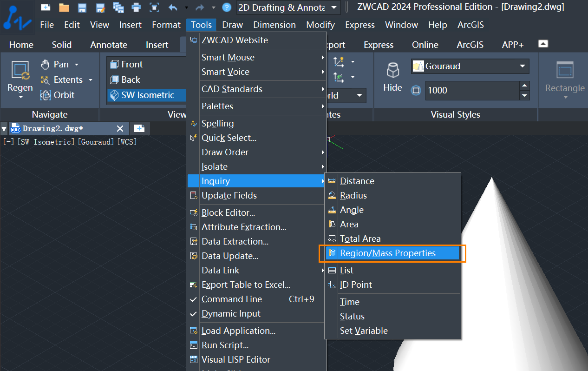Click the Block Editor menu icon

pos(194,213)
